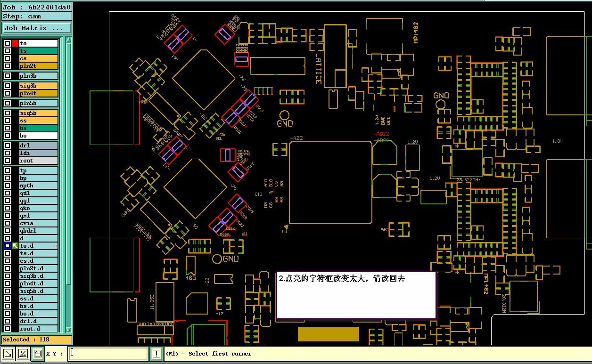Image resolution: width=592 pixels, height=364 pixels.
Task: Click the MP1482 component label on the board
Action: coord(416,32)
